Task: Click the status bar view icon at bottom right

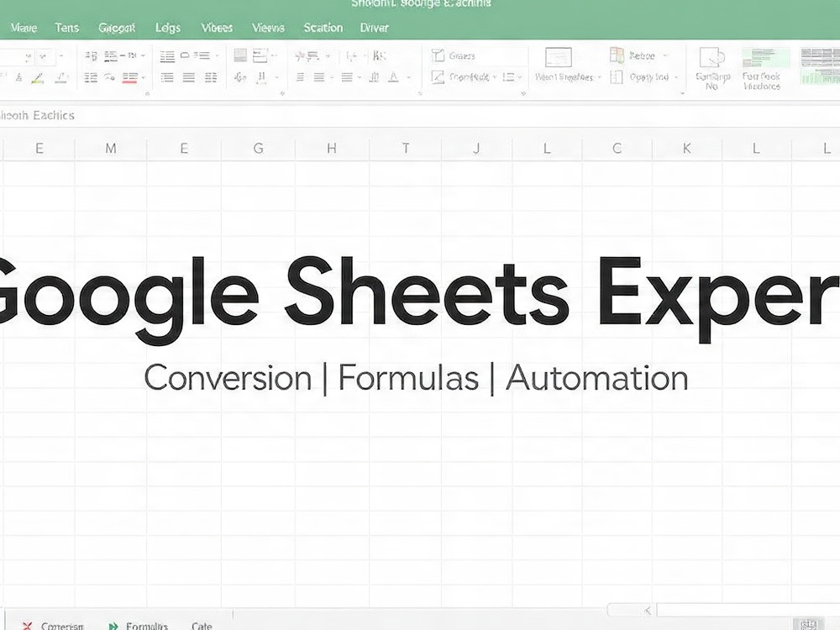Action: pyautogui.click(x=808, y=623)
